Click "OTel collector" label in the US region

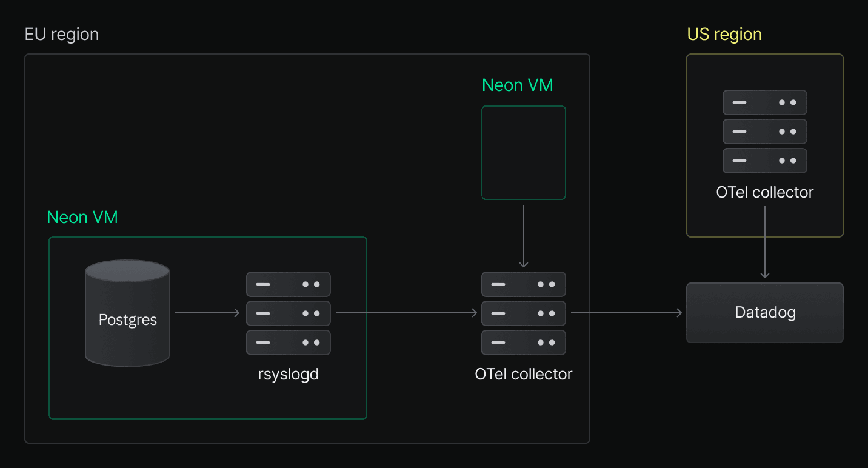tap(765, 193)
